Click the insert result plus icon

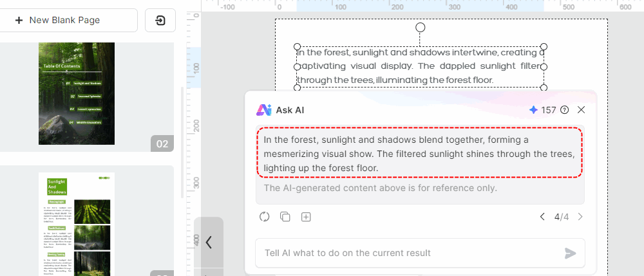tap(306, 217)
